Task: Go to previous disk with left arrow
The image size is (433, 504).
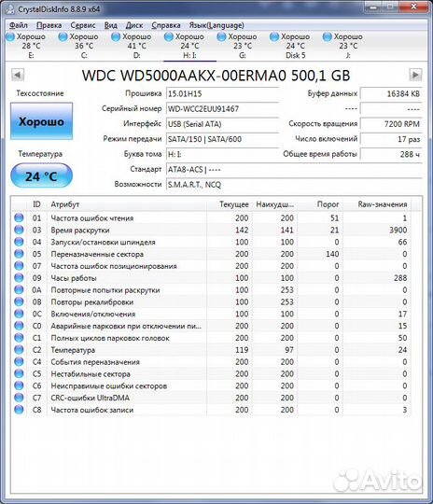Action: pos(18,75)
